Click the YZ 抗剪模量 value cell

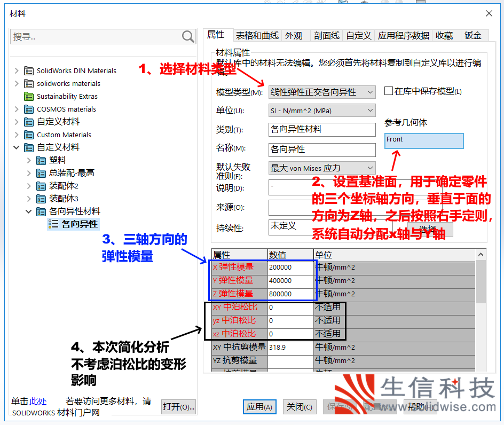(x=290, y=361)
